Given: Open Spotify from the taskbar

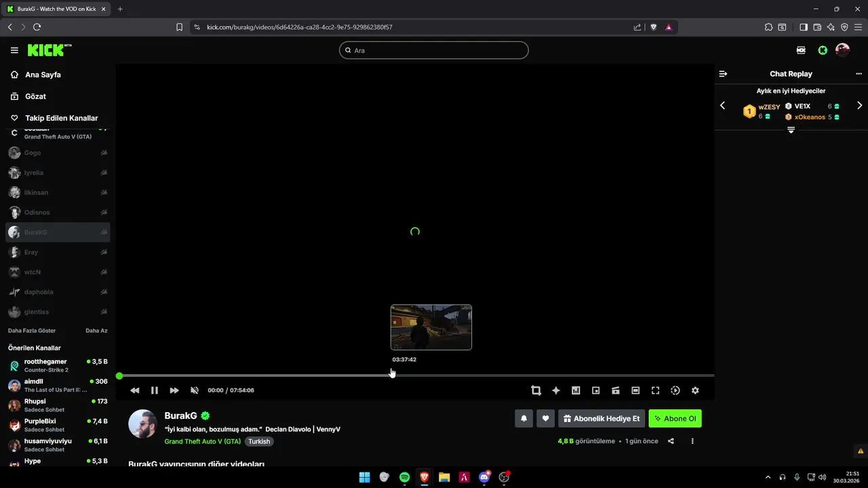Looking at the screenshot, I should [x=404, y=477].
